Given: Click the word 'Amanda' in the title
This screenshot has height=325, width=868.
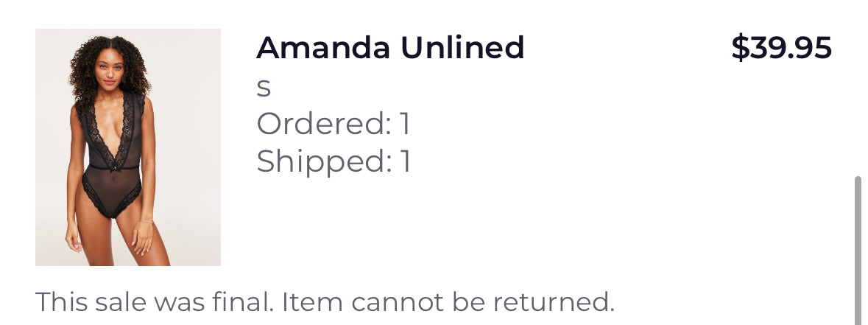Looking at the screenshot, I should point(323,49).
